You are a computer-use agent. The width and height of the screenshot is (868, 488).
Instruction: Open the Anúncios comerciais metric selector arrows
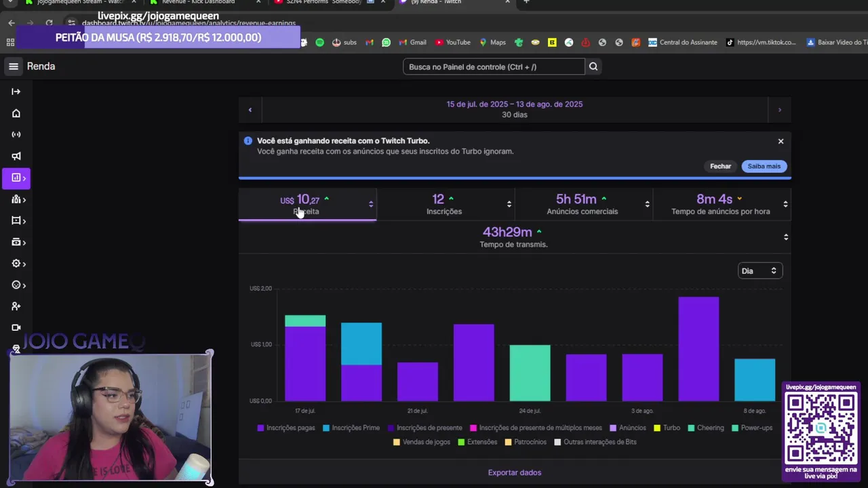(x=647, y=204)
